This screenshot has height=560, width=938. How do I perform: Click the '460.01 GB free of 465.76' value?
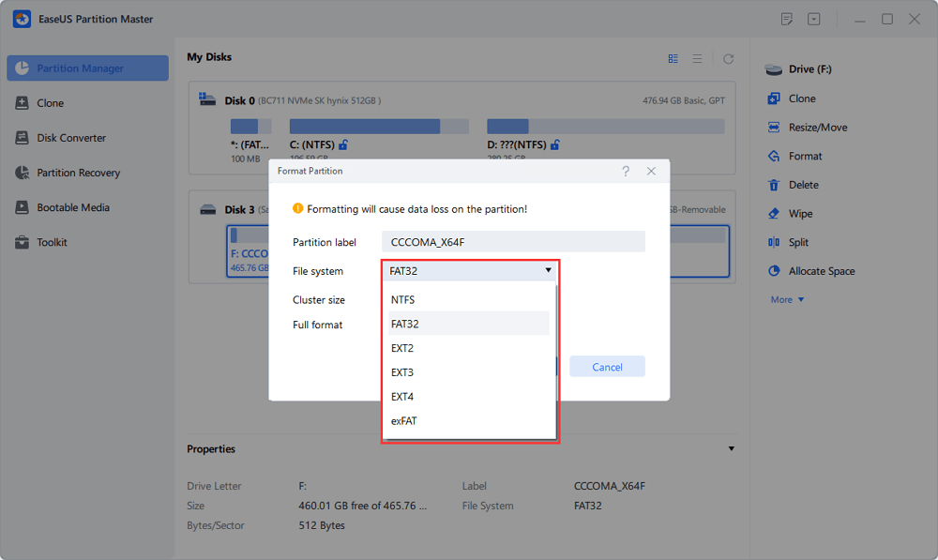[x=362, y=506]
